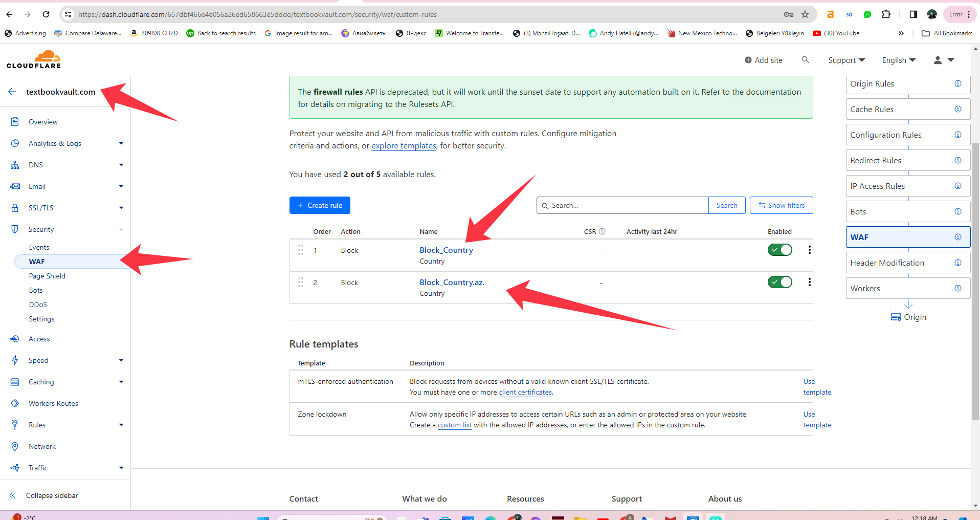Switch to the Bots section
This screenshot has height=520, width=980.
[x=36, y=290]
